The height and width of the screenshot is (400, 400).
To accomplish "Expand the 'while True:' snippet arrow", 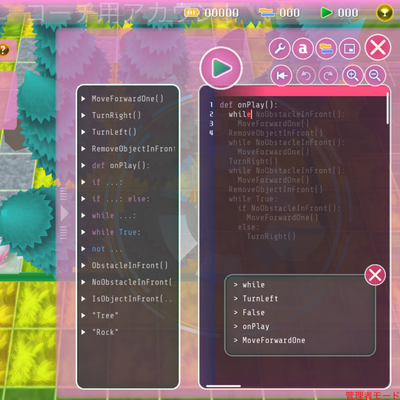I will point(83,232).
